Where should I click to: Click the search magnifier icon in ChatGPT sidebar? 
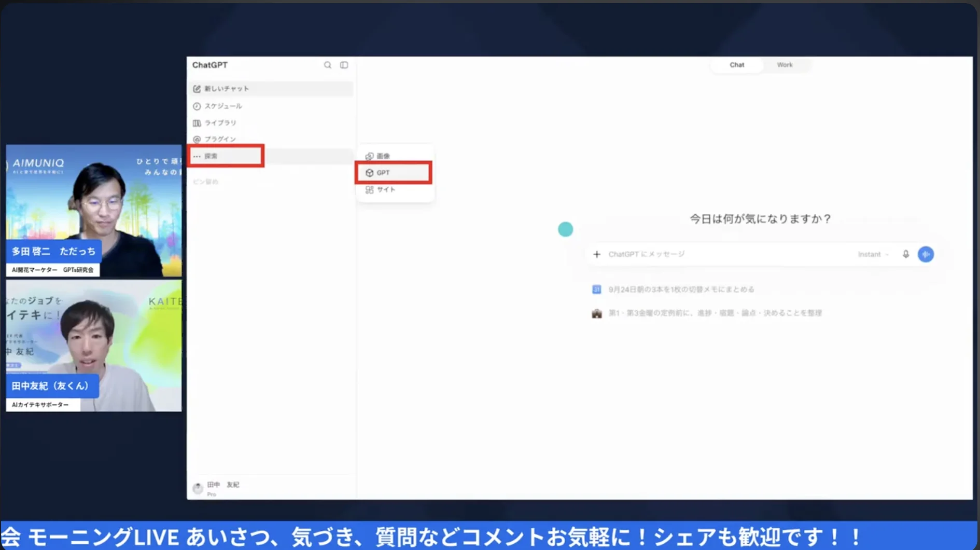pos(328,65)
